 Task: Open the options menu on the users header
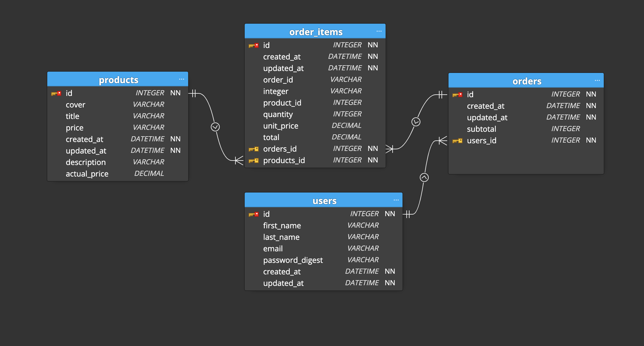point(396,200)
